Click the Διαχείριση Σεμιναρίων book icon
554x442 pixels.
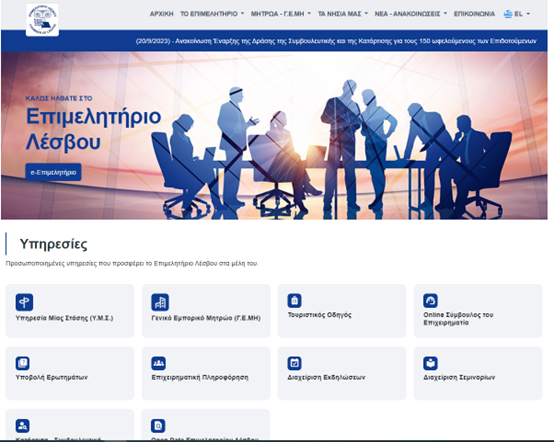(430, 363)
